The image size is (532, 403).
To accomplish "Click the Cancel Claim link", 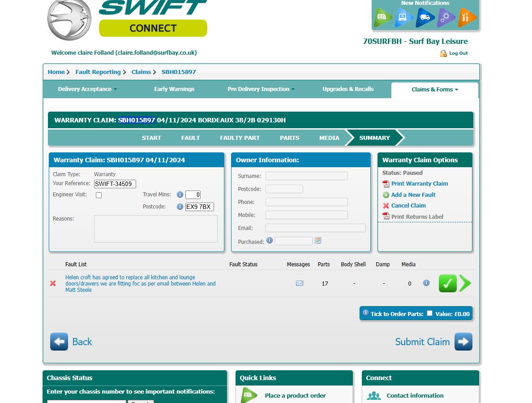I will (408, 206).
